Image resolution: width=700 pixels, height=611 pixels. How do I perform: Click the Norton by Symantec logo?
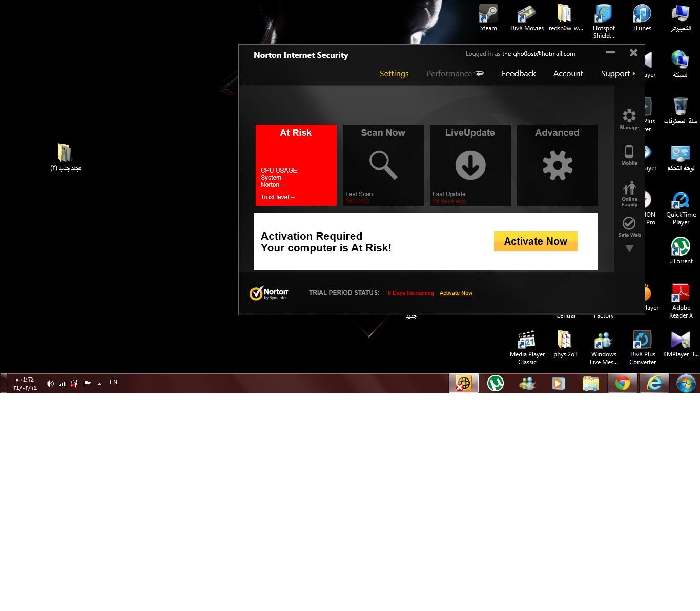pos(269,293)
